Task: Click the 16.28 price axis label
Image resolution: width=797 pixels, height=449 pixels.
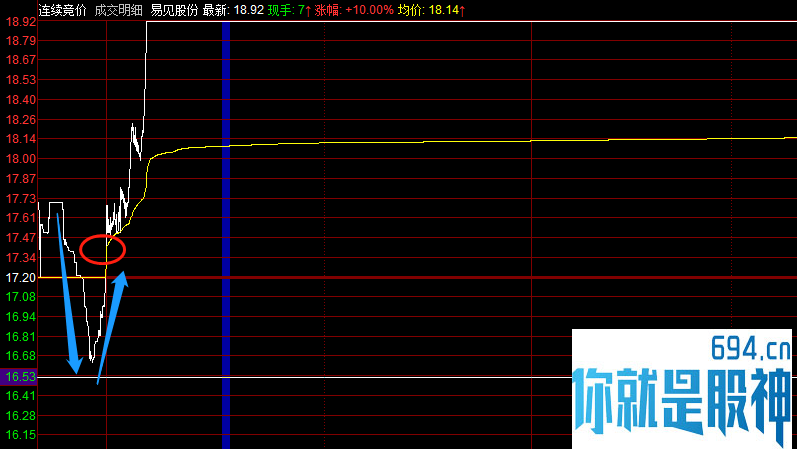Action: point(21,416)
